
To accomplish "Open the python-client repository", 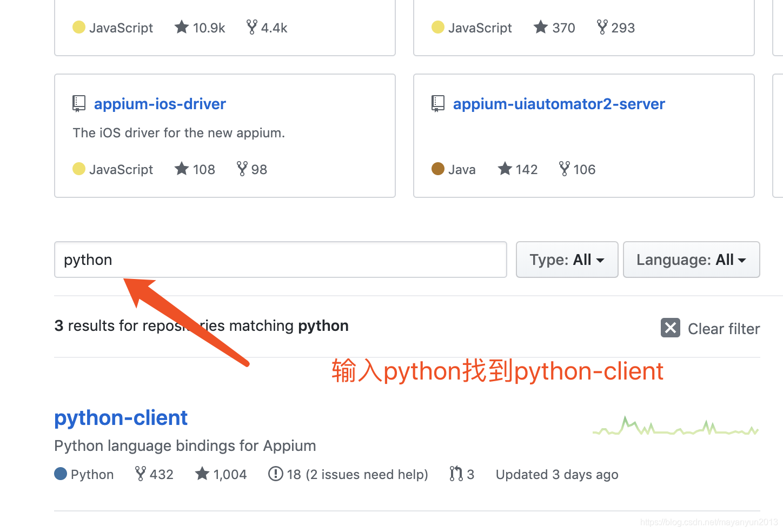I will pos(121,417).
